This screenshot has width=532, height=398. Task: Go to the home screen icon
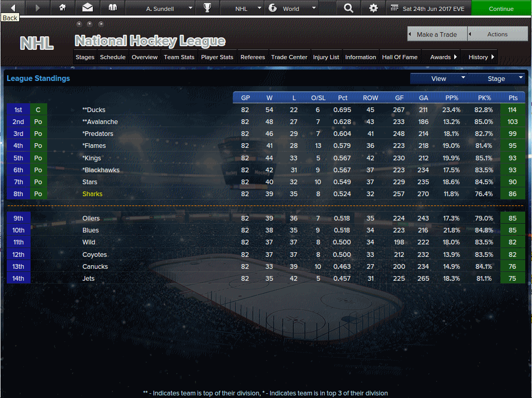coord(62,7)
